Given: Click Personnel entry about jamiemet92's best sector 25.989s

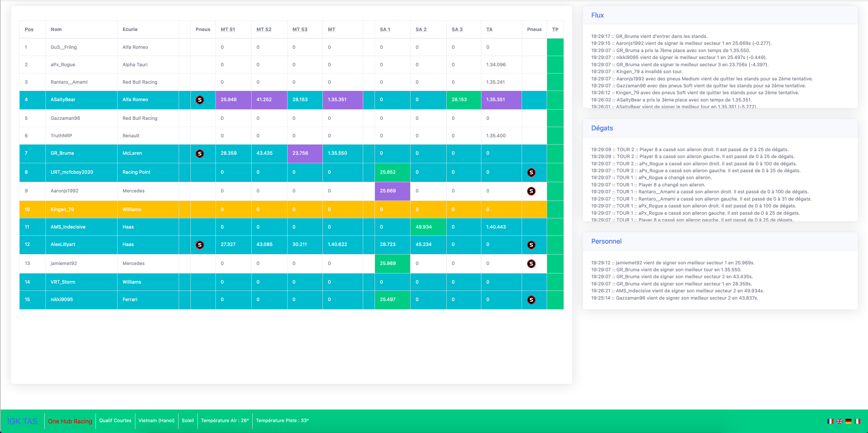Looking at the screenshot, I should (673, 263).
